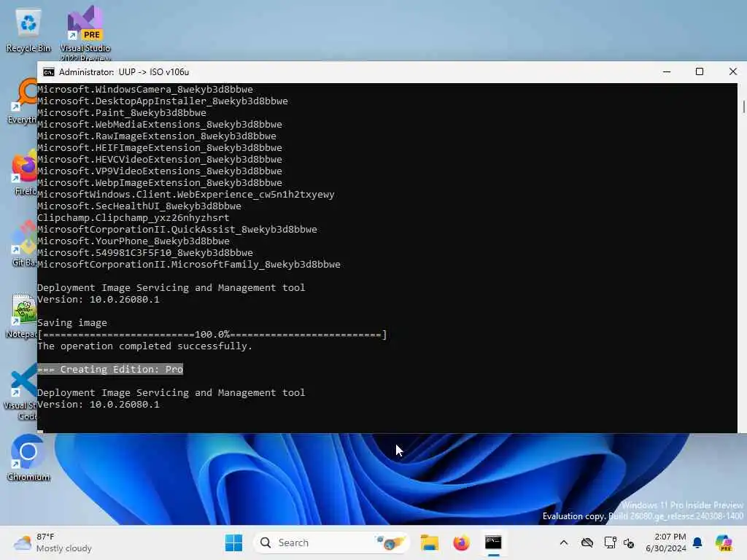Image resolution: width=747 pixels, height=560 pixels.
Task: Click 'MicrosoftCorporationII.MicrosoftFamily' line
Action: coord(189,264)
